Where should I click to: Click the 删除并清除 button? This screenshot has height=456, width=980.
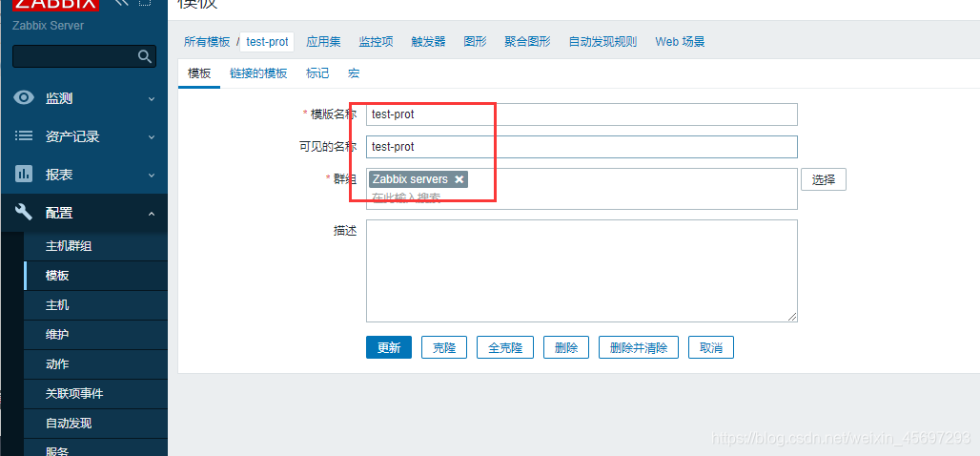click(x=639, y=348)
